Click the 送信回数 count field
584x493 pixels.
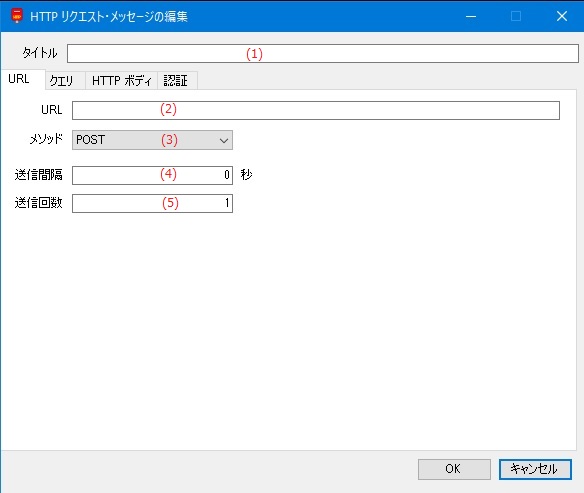pyautogui.click(x=152, y=203)
